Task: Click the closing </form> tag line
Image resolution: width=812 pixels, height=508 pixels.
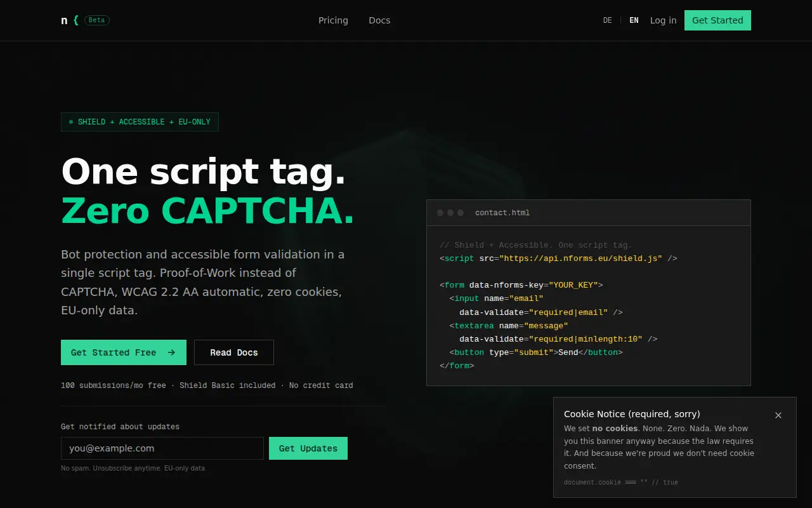Action: click(457, 366)
